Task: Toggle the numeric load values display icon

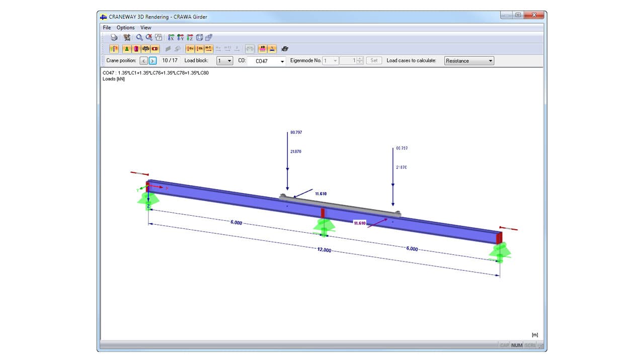Action: 262,49
